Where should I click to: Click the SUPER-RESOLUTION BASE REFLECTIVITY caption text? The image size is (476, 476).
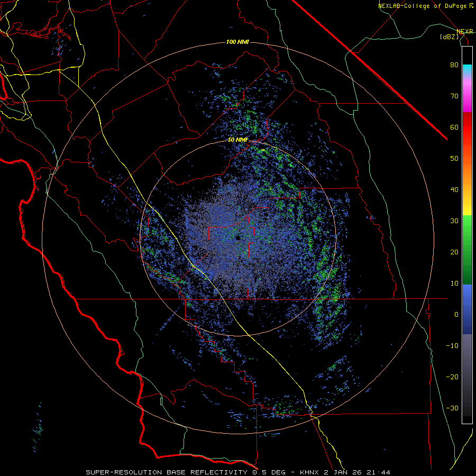pos(167,472)
